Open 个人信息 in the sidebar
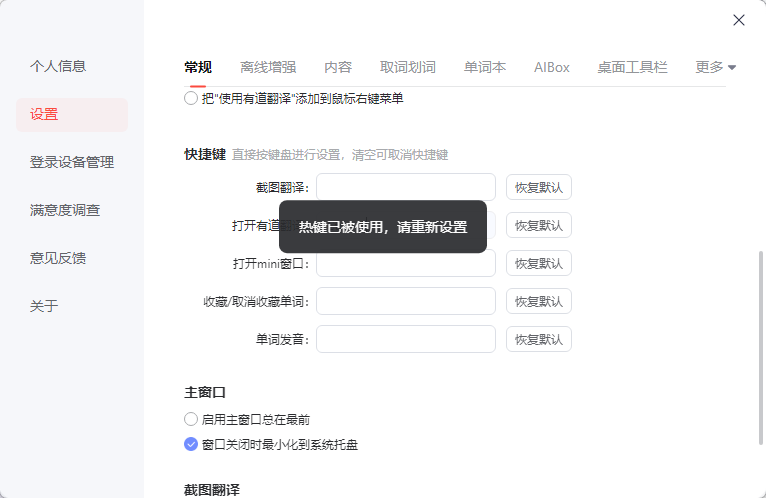Viewport: 766px width, 498px height. pyautogui.click(x=58, y=66)
